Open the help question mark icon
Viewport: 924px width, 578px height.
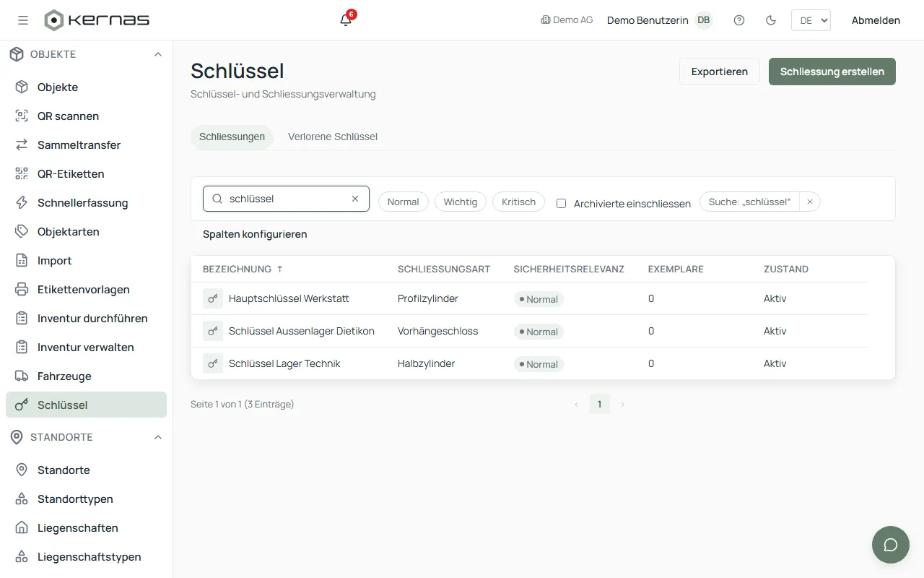pos(739,20)
